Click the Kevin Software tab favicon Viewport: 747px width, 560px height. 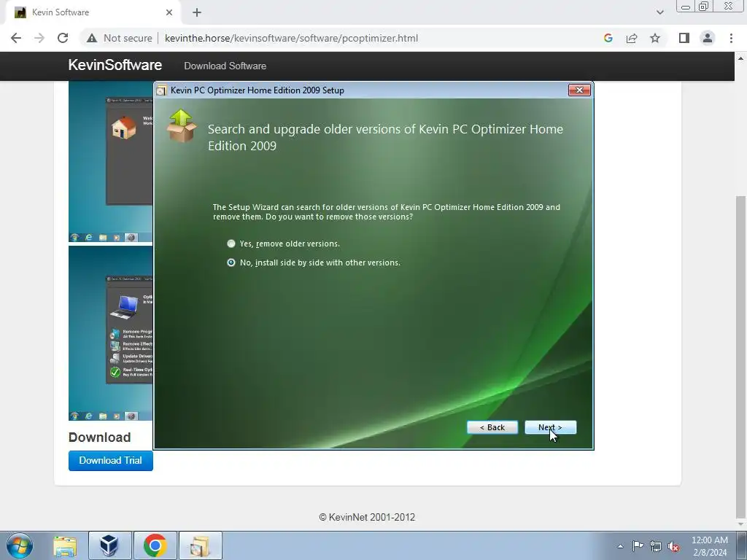pos(20,12)
